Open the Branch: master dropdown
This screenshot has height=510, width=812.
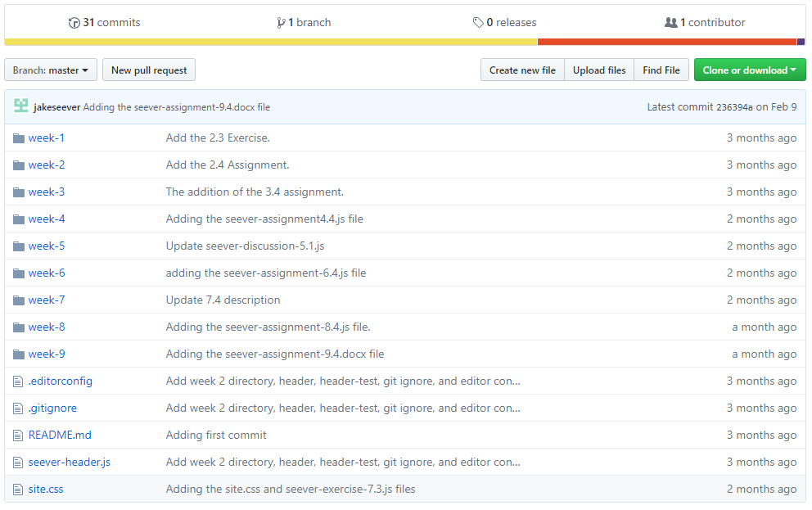(x=51, y=70)
